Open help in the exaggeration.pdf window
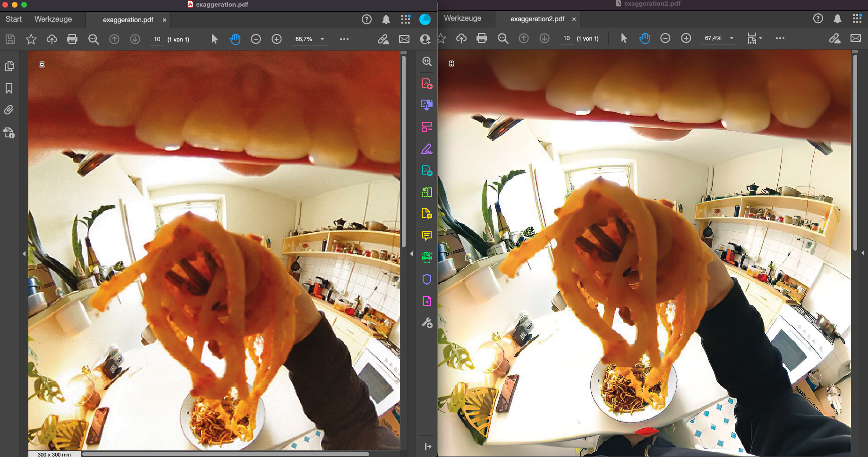Screen dimensions: 868x457 click(366, 19)
